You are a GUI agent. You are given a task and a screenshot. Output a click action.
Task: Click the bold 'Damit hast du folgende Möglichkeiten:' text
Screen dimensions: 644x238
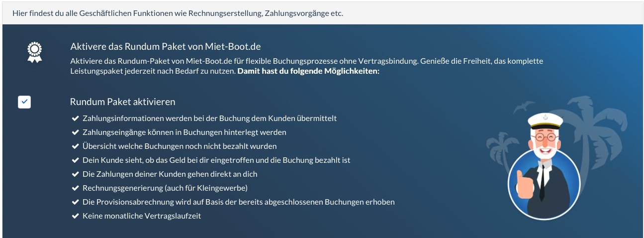(x=308, y=71)
